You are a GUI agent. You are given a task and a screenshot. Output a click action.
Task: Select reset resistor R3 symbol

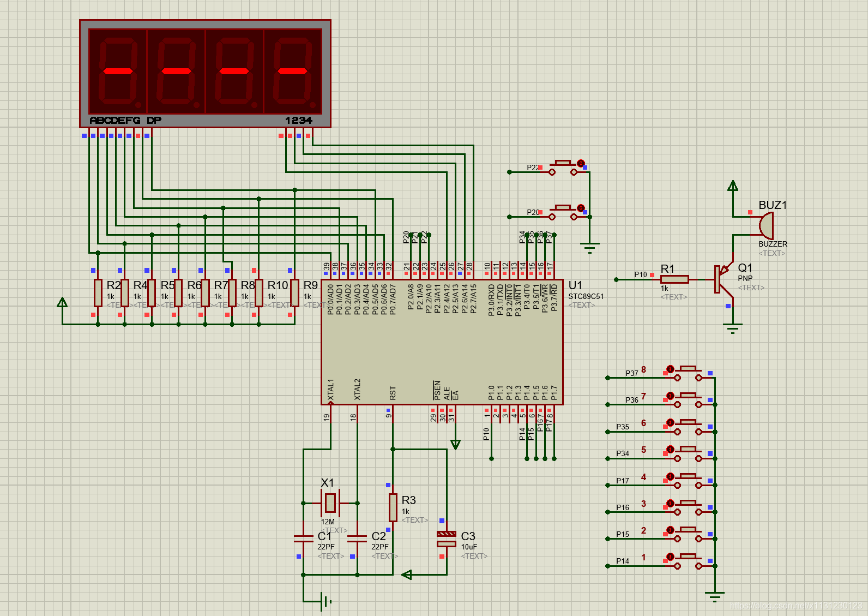(393, 507)
